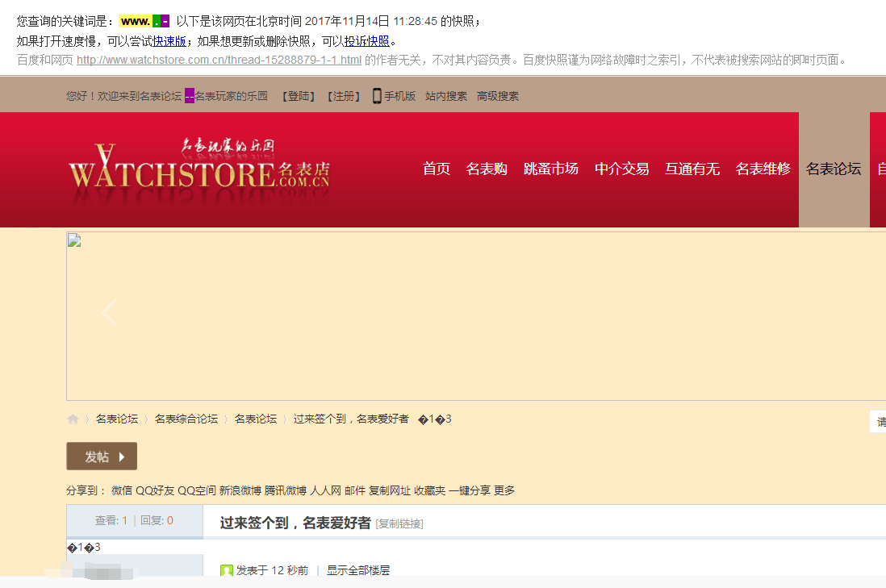Viewport: 886px width, 588px height.
Task: Click the home icon in the breadcrumb bar
Action: 72,419
